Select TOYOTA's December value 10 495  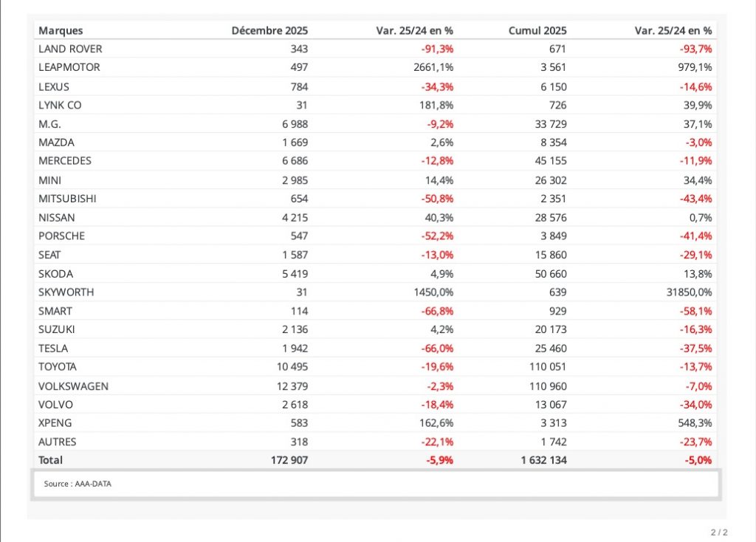[289, 367]
